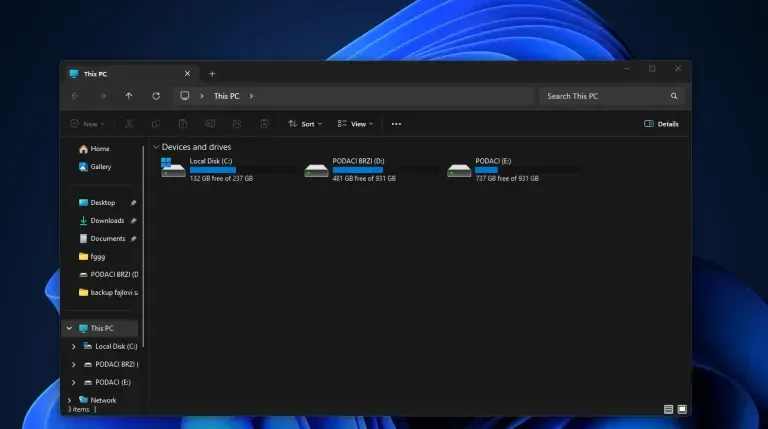This screenshot has height=429, width=768.
Task: Click the search magnifier icon
Action: pyautogui.click(x=674, y=96)
